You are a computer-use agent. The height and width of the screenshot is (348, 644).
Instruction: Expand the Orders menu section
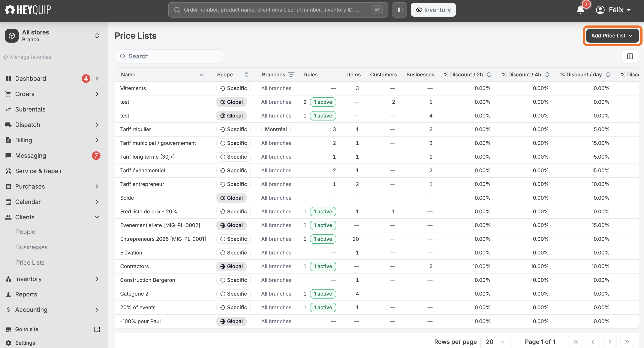click(97, 94)
